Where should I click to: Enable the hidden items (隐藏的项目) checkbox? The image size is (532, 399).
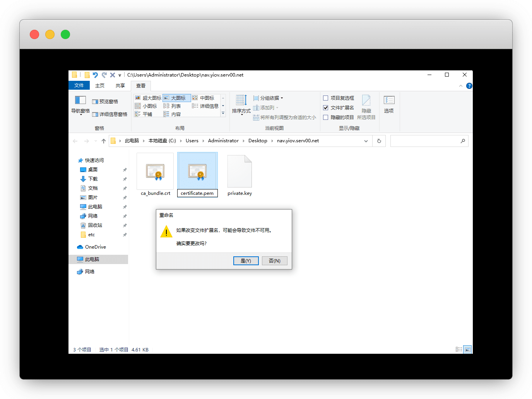coord(326,118)
